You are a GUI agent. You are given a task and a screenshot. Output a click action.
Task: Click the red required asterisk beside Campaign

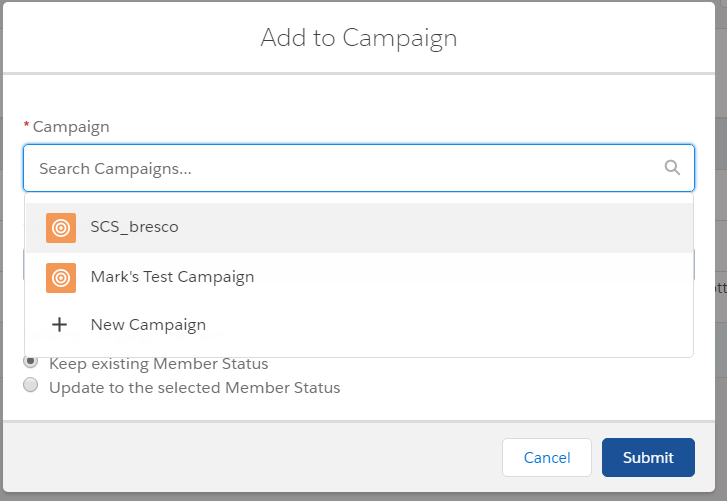(x=26, y=125)
